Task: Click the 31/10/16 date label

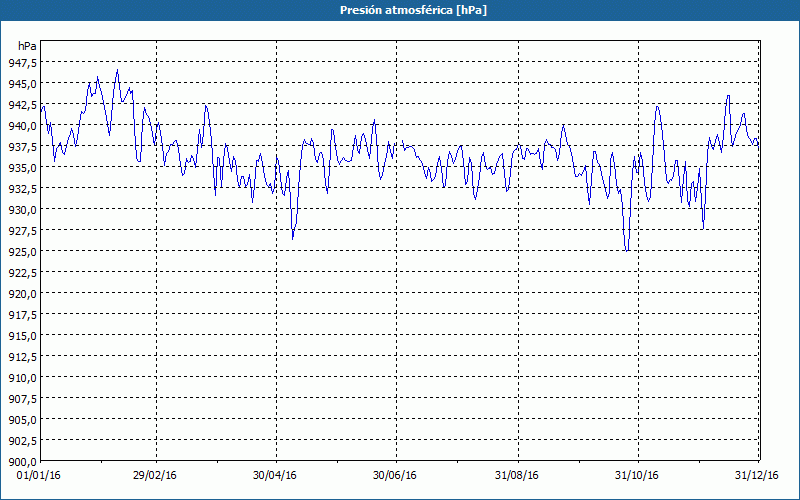Action: 636,475
